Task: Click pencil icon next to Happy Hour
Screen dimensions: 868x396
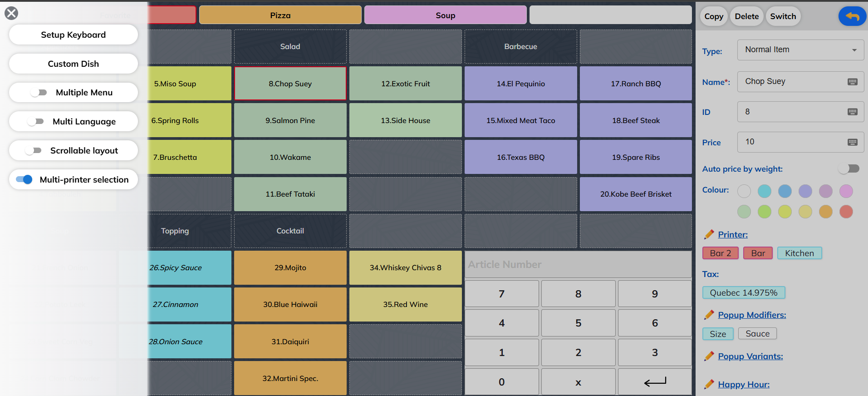Action: (x=709, y=384)
